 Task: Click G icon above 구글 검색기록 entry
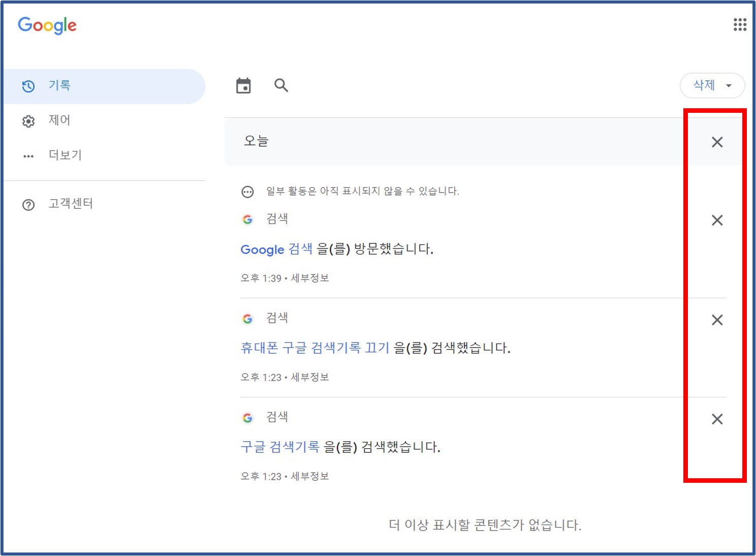coord(247,418)
